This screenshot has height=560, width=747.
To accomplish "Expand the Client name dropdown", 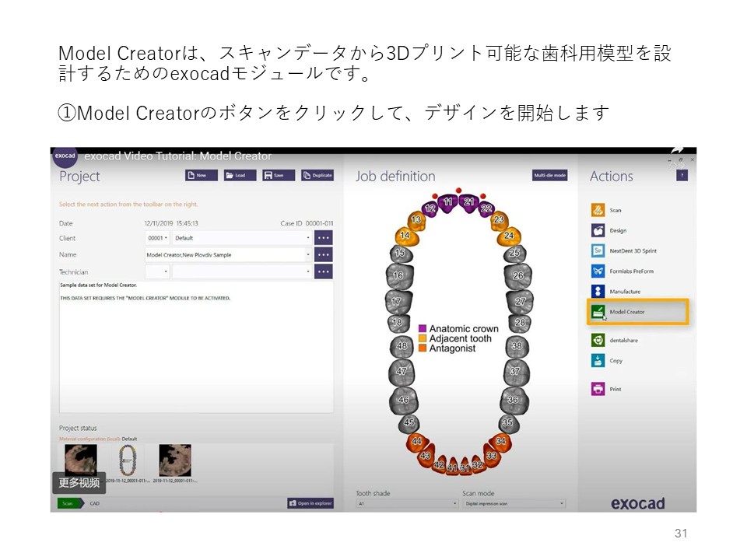I will click(x=241, y=238).
